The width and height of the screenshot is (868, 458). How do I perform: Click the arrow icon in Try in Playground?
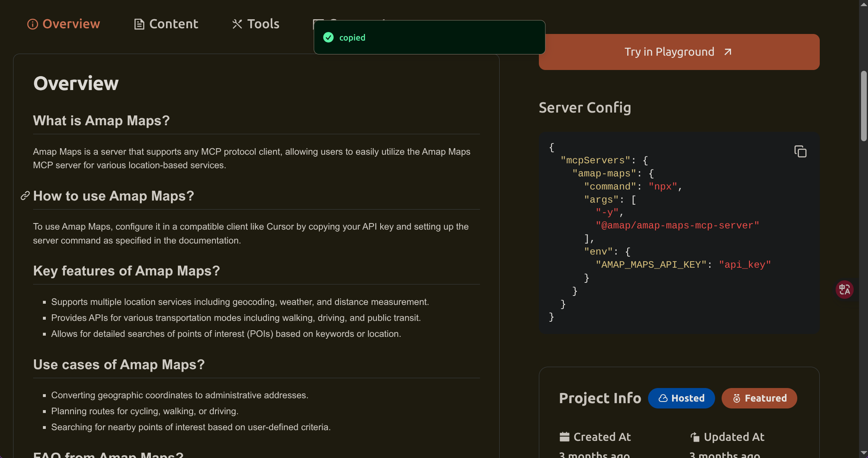pyautogui.click(x=728, y=52)
